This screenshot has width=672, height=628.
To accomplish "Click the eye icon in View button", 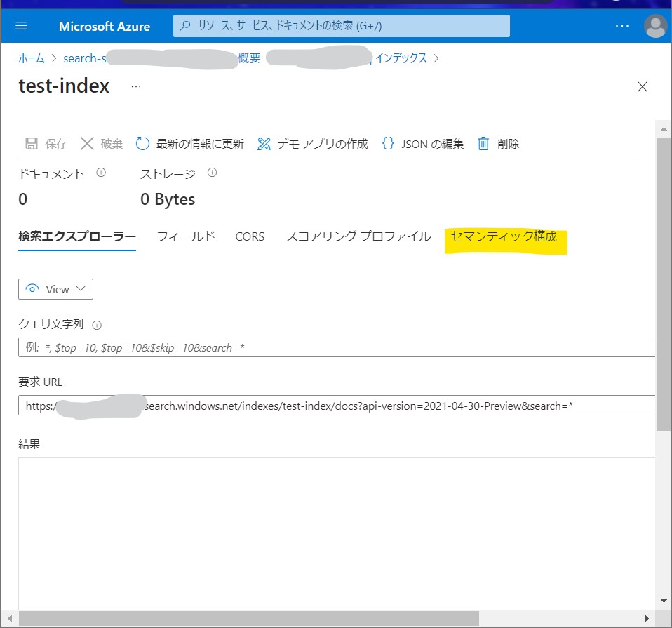I will pos(32,288).
